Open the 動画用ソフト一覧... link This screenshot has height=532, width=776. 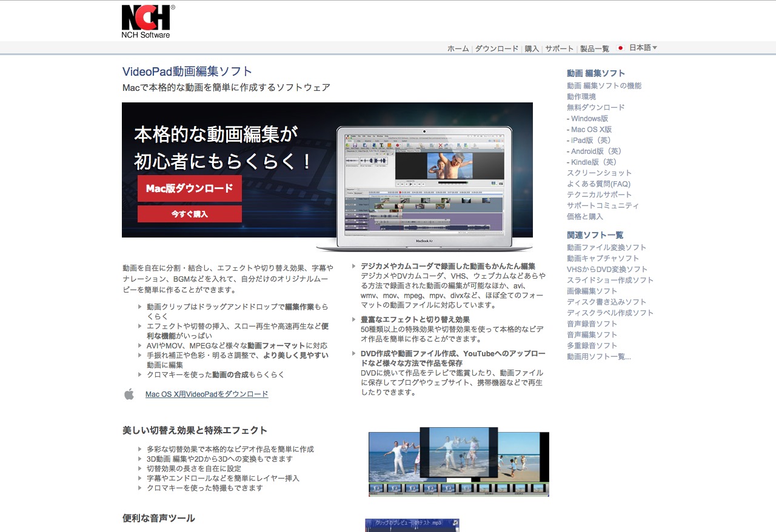(x=598, y=357)
